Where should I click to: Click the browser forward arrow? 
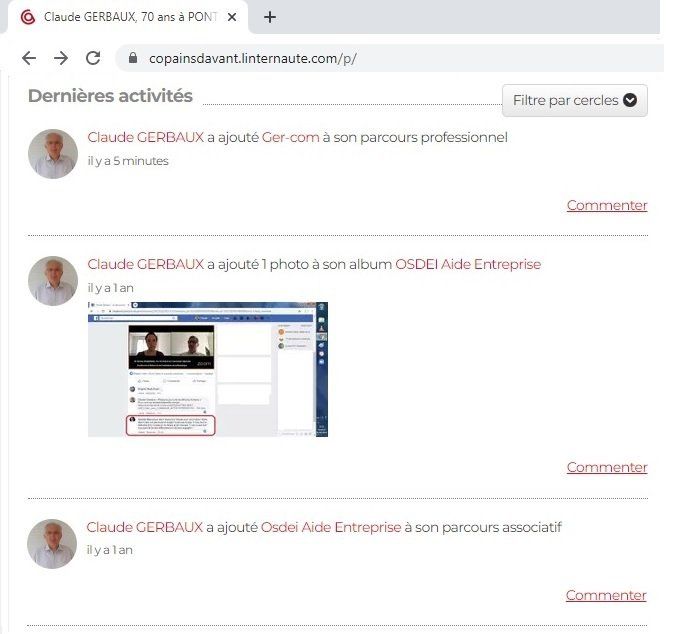pos(61,58)
